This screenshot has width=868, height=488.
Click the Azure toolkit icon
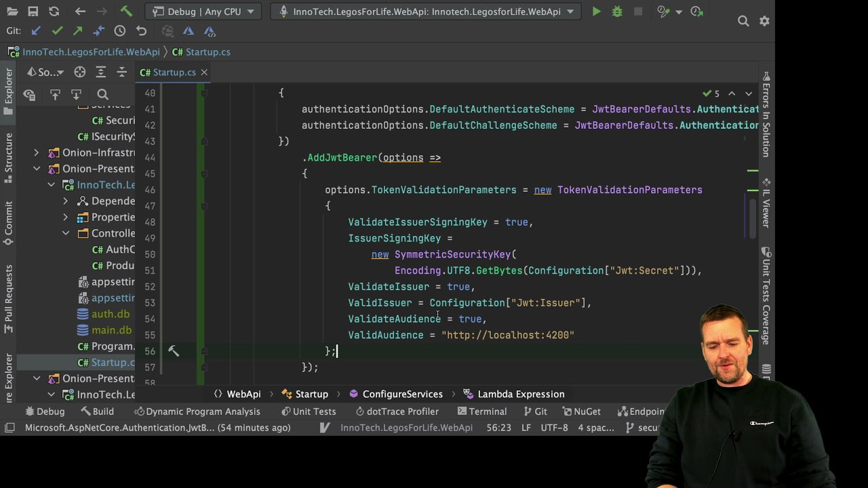[189, 30]
